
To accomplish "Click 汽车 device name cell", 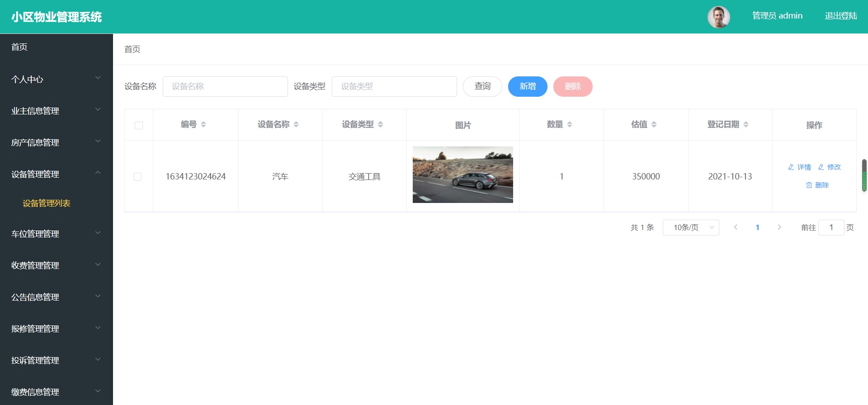I will 280,177.
